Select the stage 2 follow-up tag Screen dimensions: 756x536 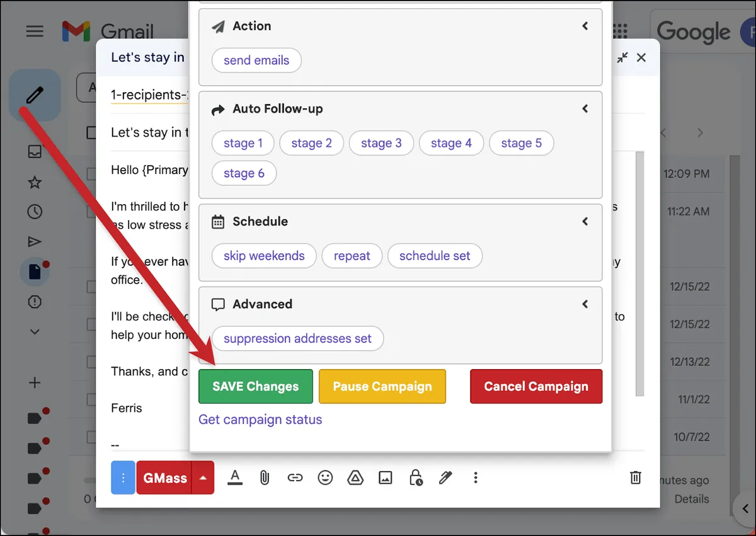[x=311, y=143]
